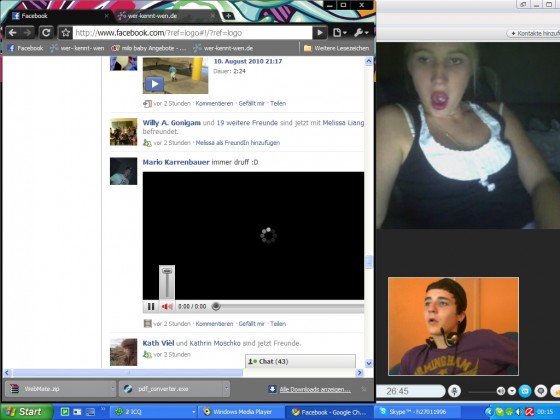The width and height of the screenshot is (560, 420).
Task: Expand the WebMate.zip download options arrow
Action: (112, 389)
